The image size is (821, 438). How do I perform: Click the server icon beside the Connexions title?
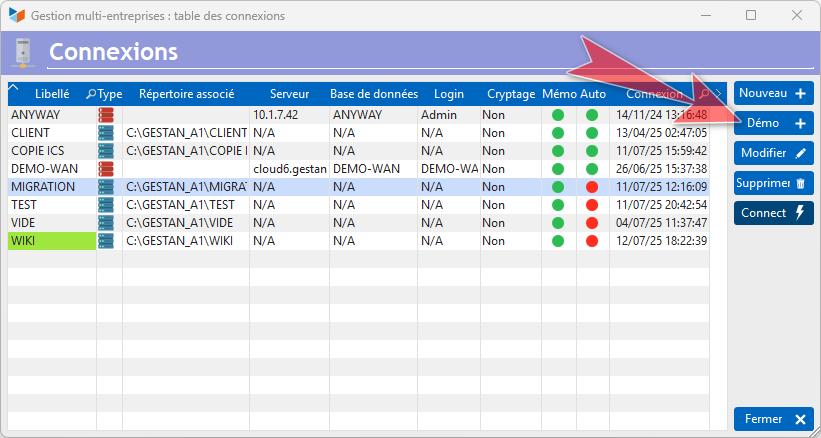pyautogui.click(x=22, y=52)
